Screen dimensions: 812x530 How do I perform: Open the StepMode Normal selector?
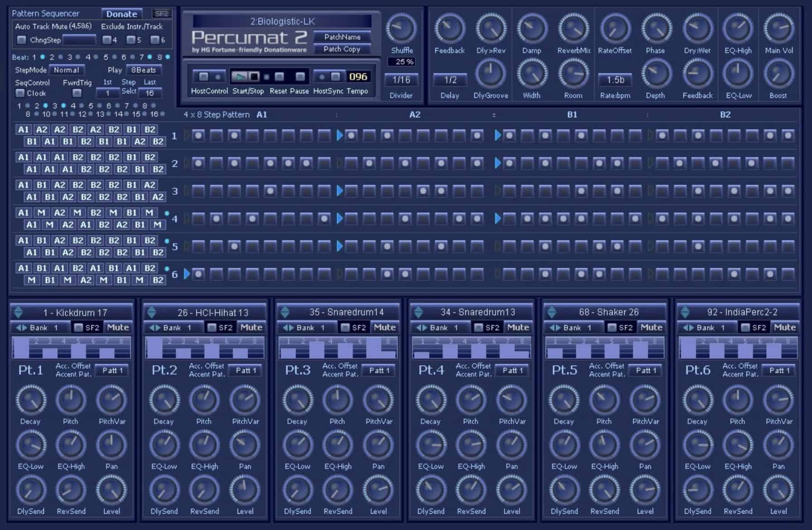point(67,70)
